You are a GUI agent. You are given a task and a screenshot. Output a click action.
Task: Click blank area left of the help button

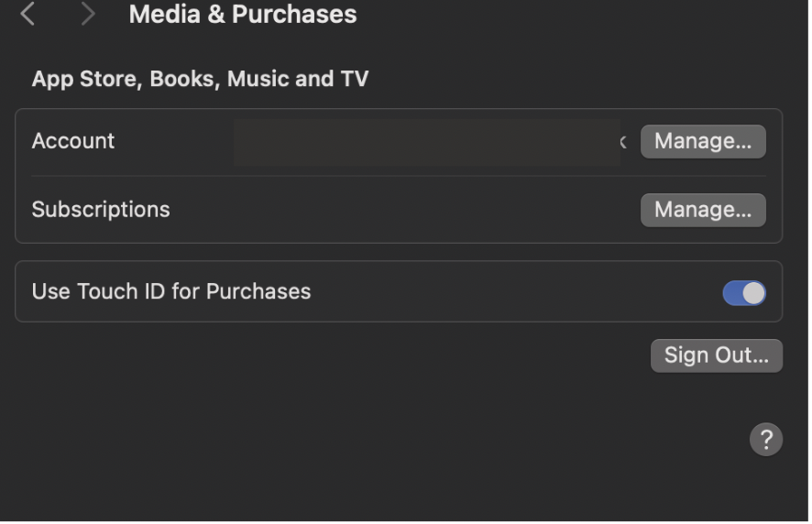(458, 440)
